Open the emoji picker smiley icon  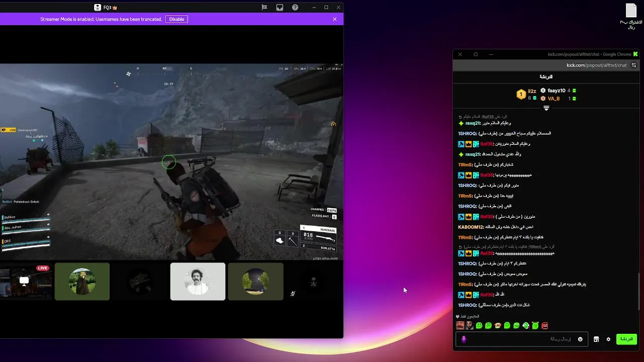[580, 339]
